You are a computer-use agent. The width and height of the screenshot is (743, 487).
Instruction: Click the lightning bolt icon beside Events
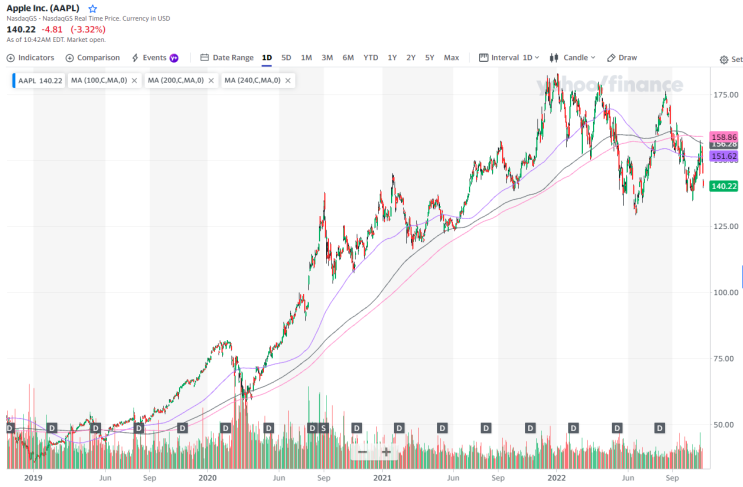[x=135, y=58]
